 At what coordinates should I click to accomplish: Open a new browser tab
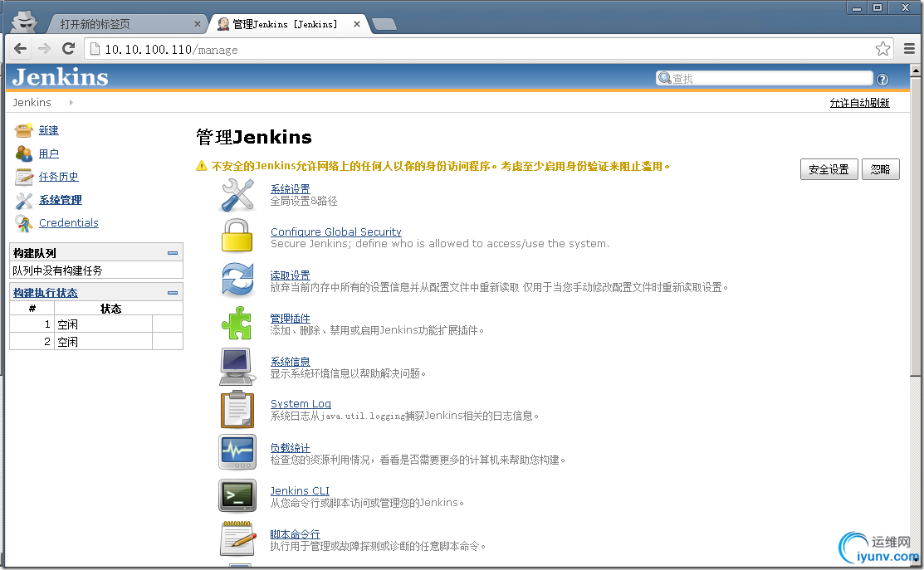(384, 24)
